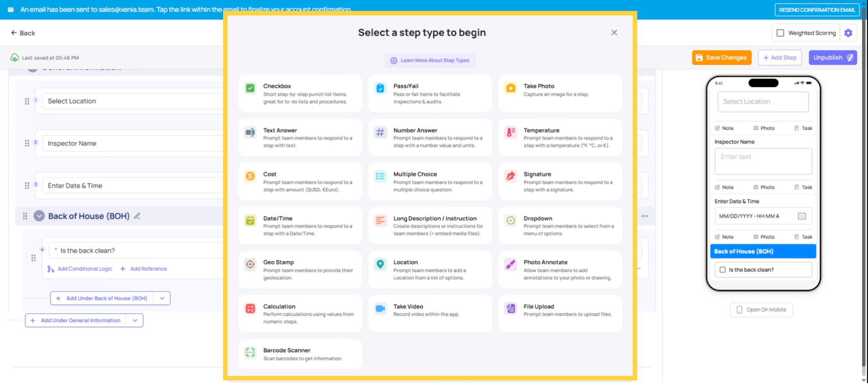The width and height of the screenshot is (868, 383).
Task: Grab drag handle for Enter Date & Time step
Action: click(27, 186)
